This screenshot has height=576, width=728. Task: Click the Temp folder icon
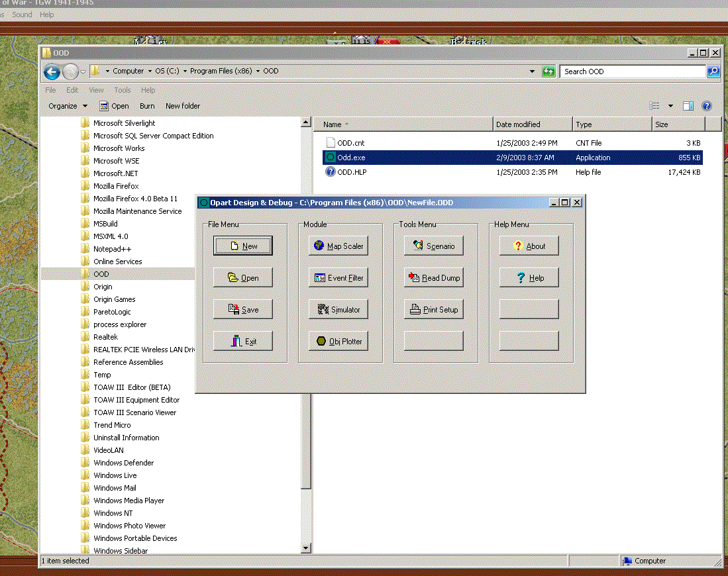point(85,374)
